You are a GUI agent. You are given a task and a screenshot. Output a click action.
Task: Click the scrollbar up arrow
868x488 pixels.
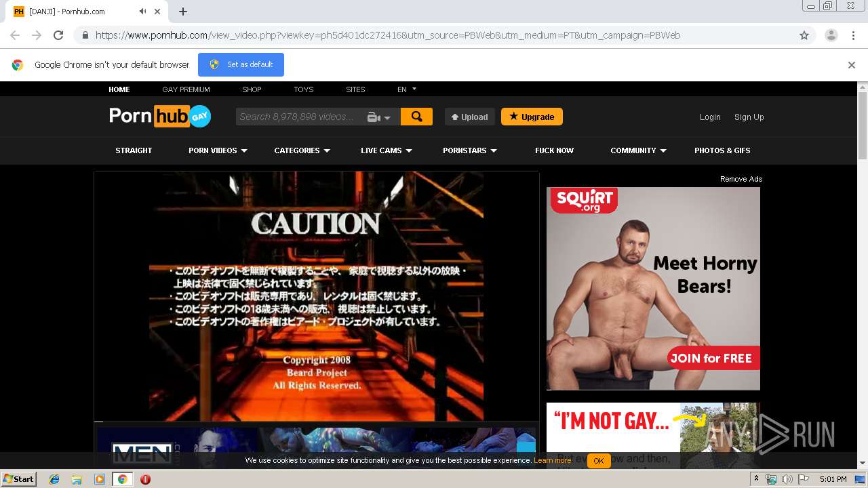point(863,87)
